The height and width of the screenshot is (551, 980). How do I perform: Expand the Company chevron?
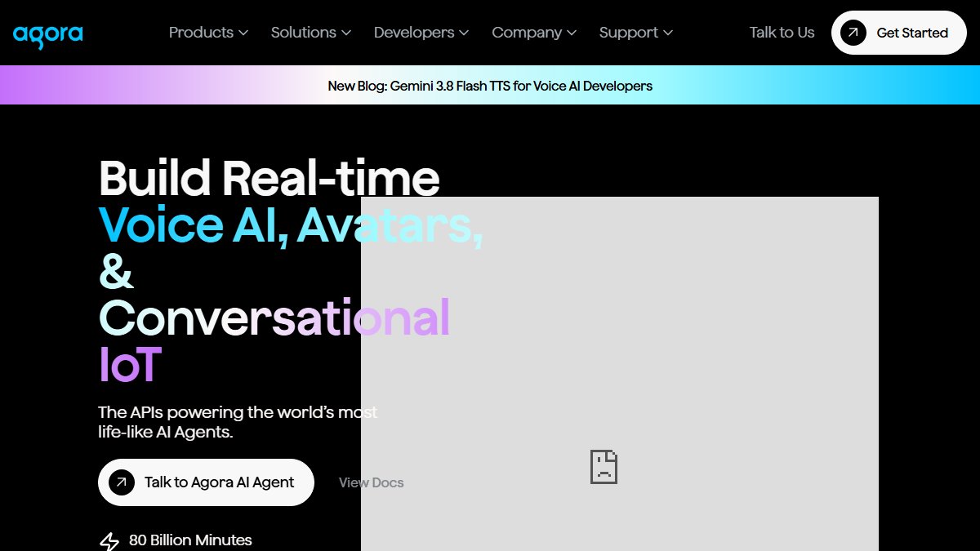[572, 33]
